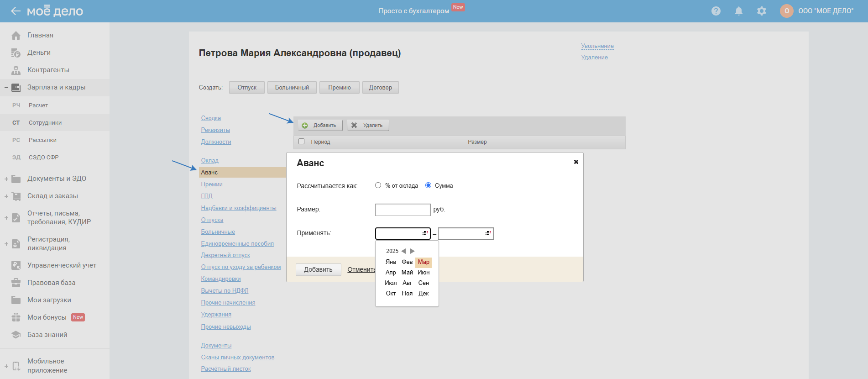Open the Расчет submenu item
Screen dimensions: 868x379
click(38, 105)
